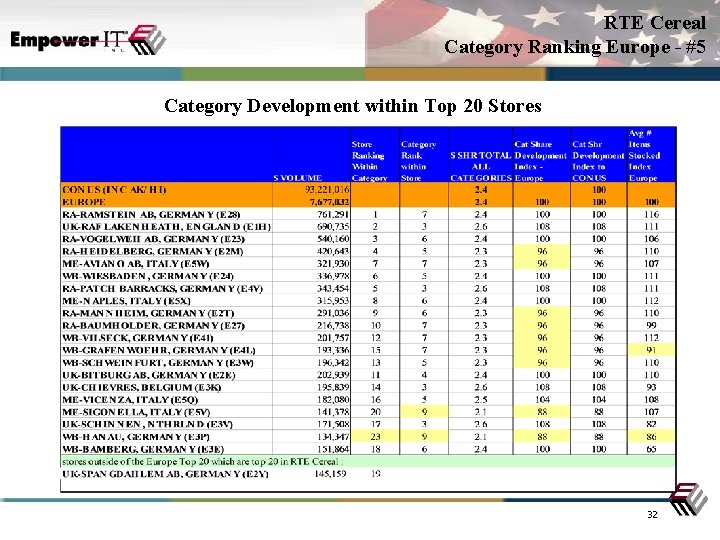720x540 pixels.
Task: Select 'Category Ranking Europe - #5' subtitle
Action: [x=575, y=47]
